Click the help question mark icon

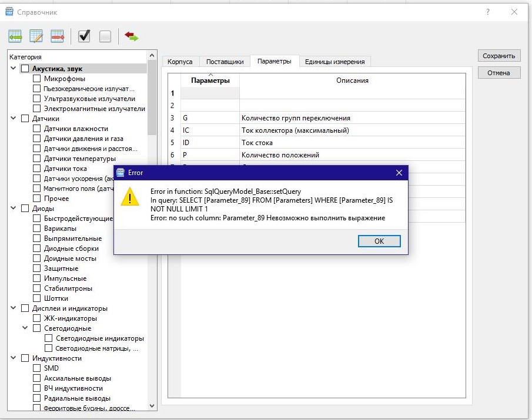click(488, 12)
